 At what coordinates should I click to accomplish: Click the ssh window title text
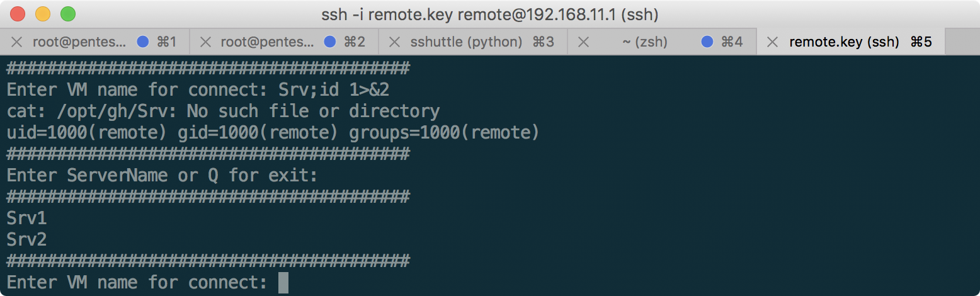(490, 13)
